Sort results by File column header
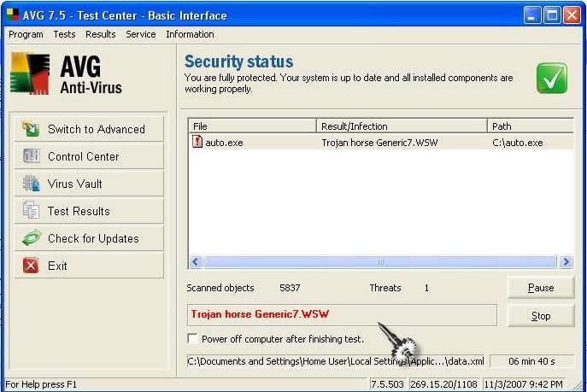 (251, 126)
